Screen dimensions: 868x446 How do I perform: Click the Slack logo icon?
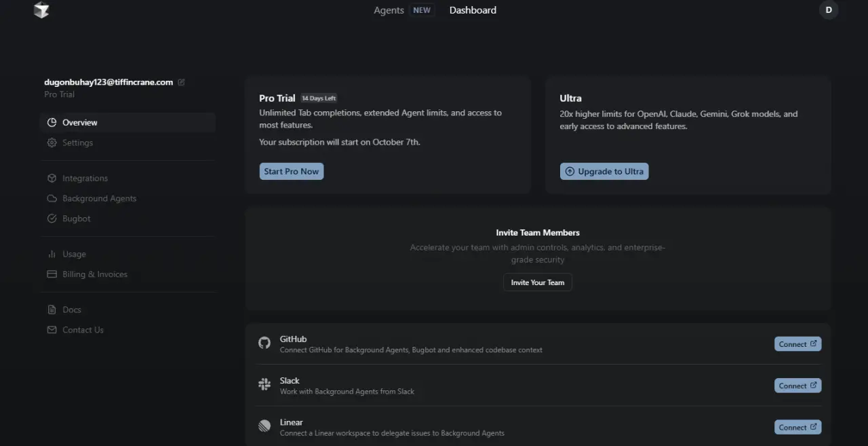(x=264, y=385)
